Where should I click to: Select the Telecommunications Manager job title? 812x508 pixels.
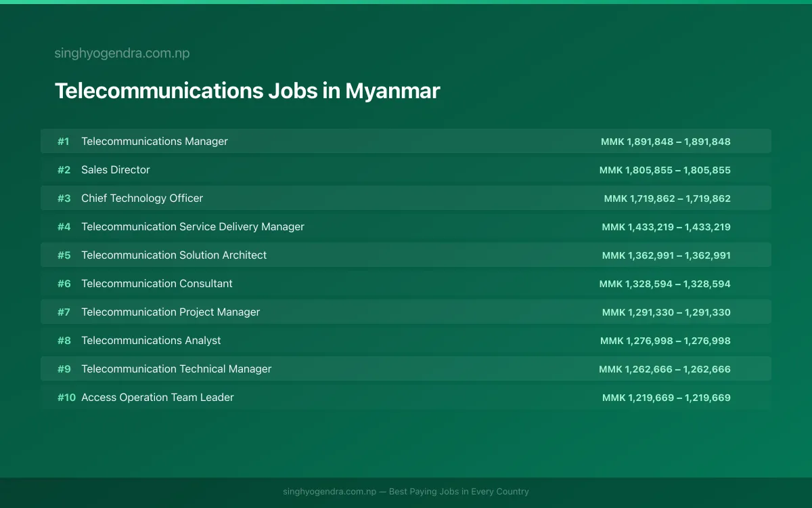click(x=154, y=142)
